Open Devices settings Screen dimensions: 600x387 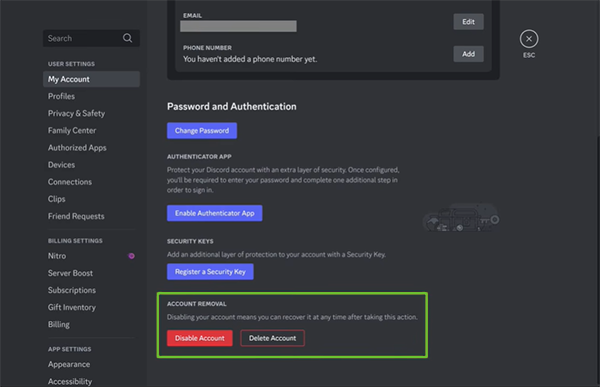[91, 165]
